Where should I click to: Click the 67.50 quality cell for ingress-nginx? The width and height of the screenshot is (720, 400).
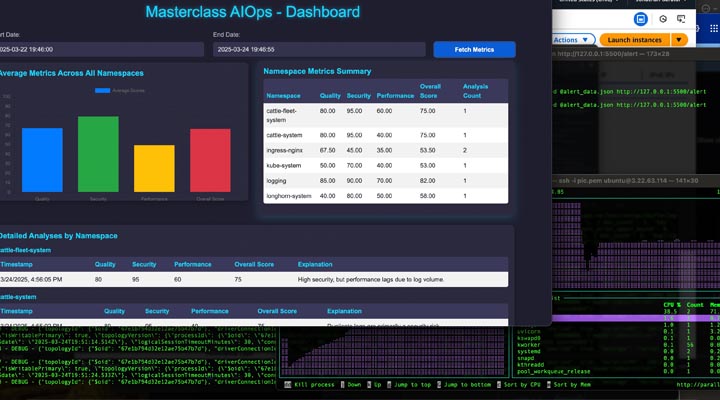pos(327,150)
